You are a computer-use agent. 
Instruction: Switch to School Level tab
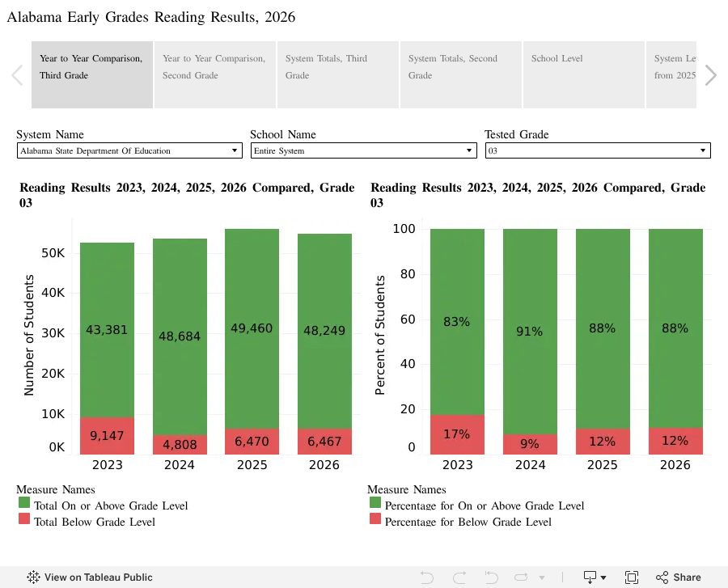point(583,74)
